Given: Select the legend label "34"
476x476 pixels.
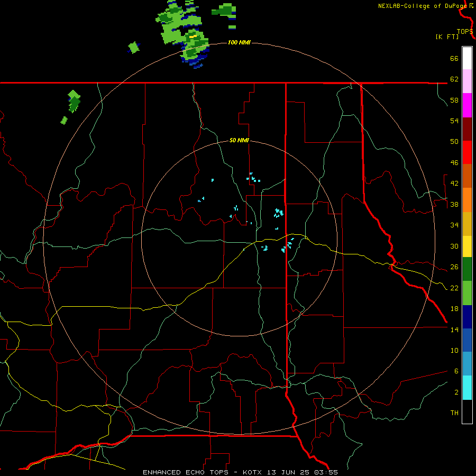Looking at the screenshot, I should click(x=454, y=225).
